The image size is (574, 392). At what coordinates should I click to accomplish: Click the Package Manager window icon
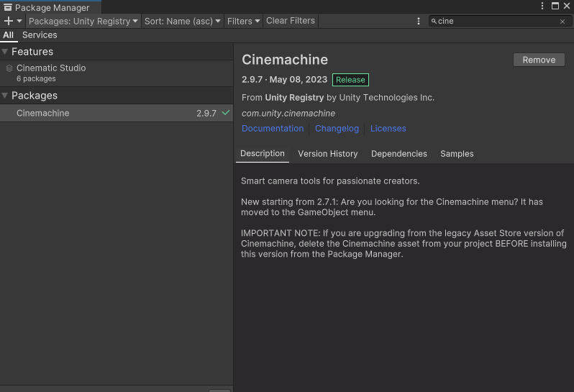click(8, 7)
